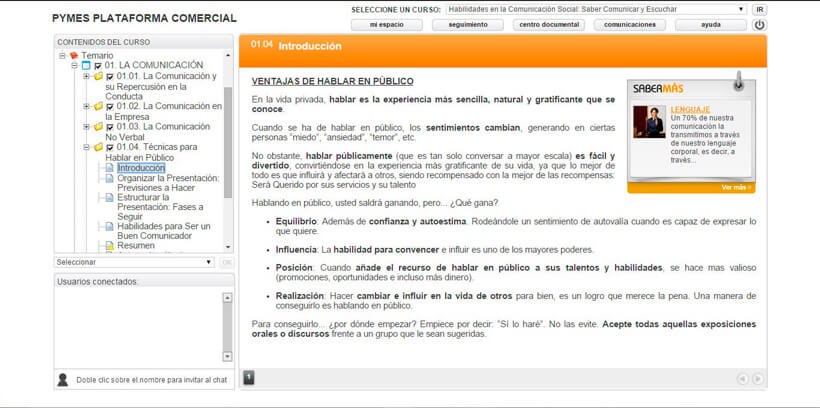Click the document icon beside Resumen
820x408 pixels.
pos(109,245)
